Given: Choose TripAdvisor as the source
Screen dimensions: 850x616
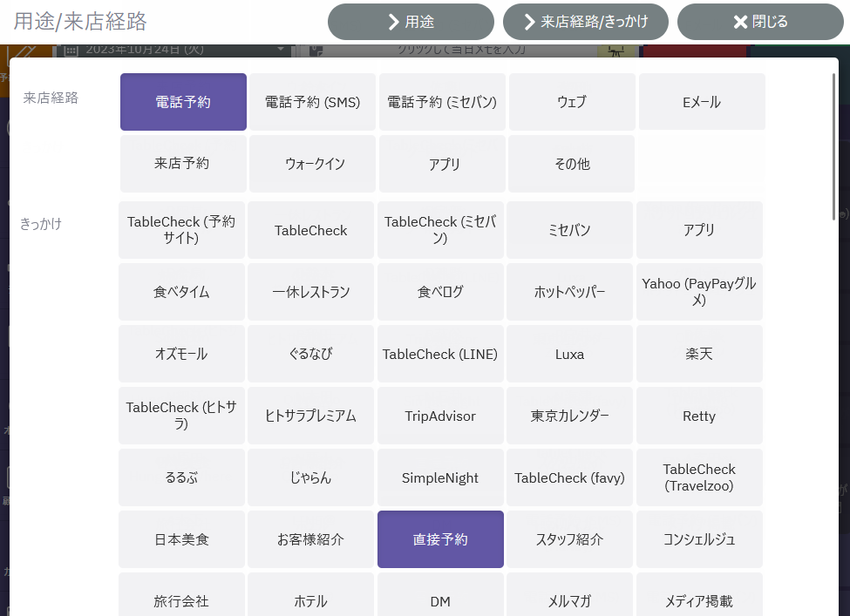Looking at the screenshot, I should click(x=440, y=416).
